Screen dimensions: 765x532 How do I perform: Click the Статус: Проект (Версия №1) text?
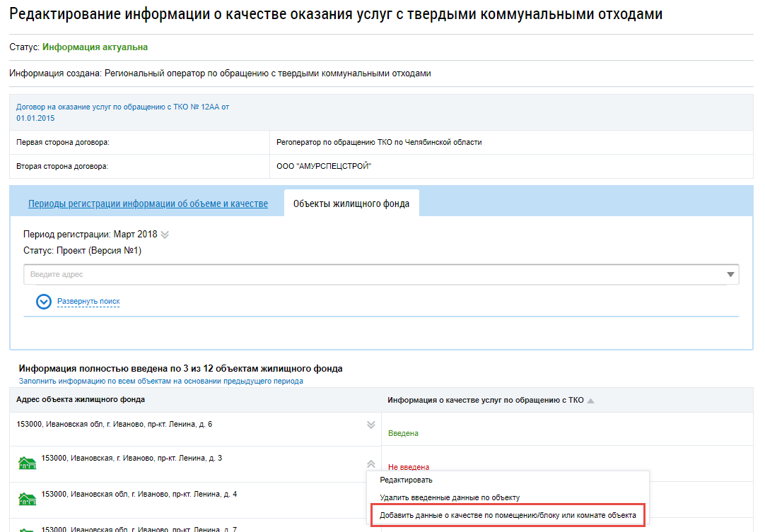tap(83, 251)
